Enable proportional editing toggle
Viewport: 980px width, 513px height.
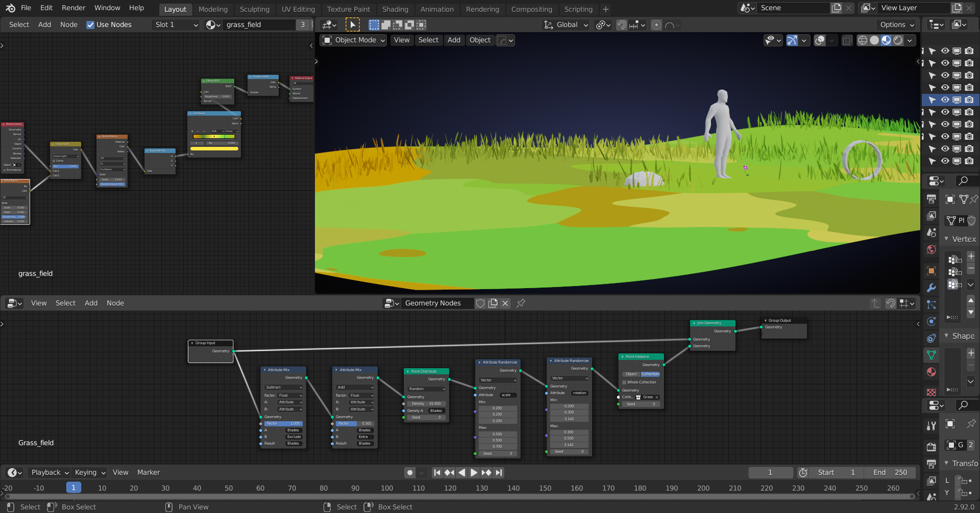coord(656,25)
